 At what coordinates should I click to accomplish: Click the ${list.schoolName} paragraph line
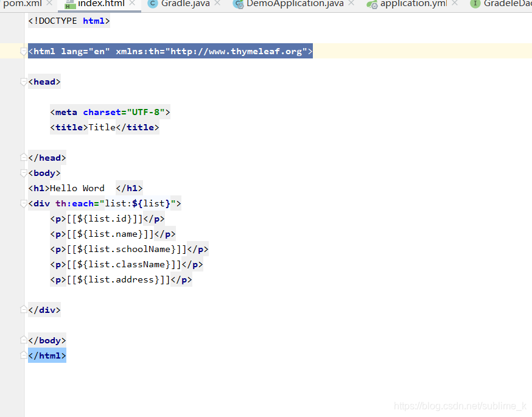129,250
